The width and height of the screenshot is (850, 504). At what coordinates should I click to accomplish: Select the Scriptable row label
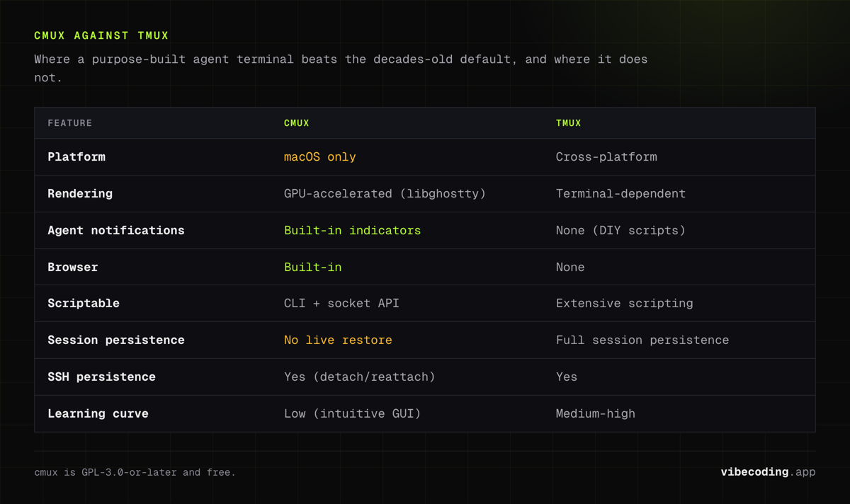[84, 303]
